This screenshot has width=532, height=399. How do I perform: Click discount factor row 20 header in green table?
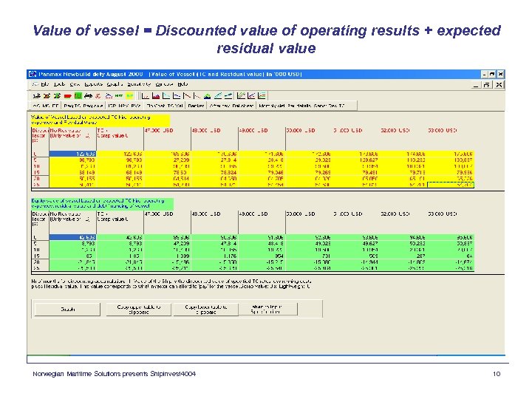[x=40, y=262]
